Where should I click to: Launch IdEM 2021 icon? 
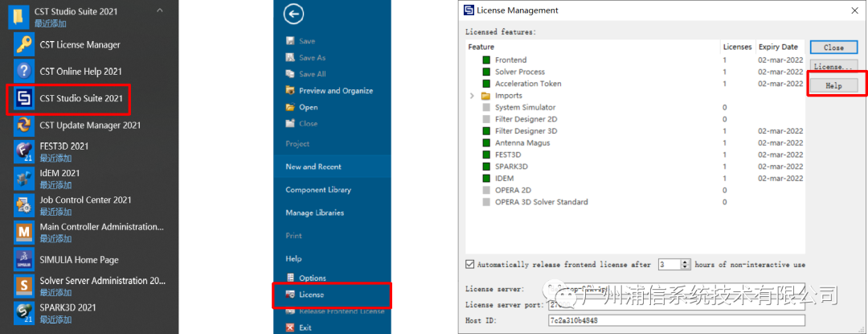(24, 179)
